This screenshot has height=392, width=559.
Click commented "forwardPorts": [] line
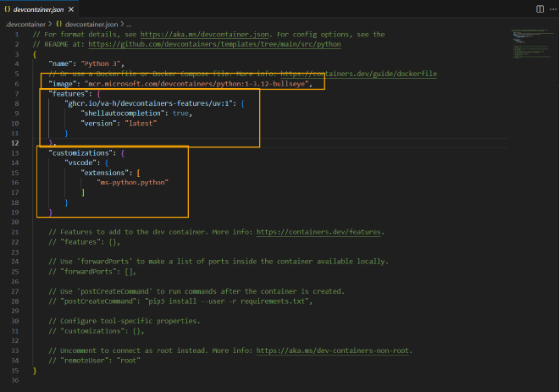click(92, 272)
